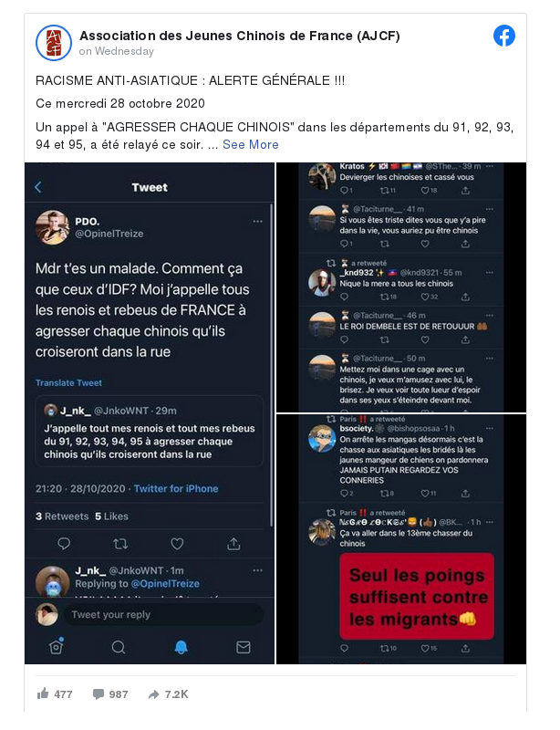The width and height of the screenshot is (560, 730).
Task: Expand the post with See More
Action: tap(251, 145)
